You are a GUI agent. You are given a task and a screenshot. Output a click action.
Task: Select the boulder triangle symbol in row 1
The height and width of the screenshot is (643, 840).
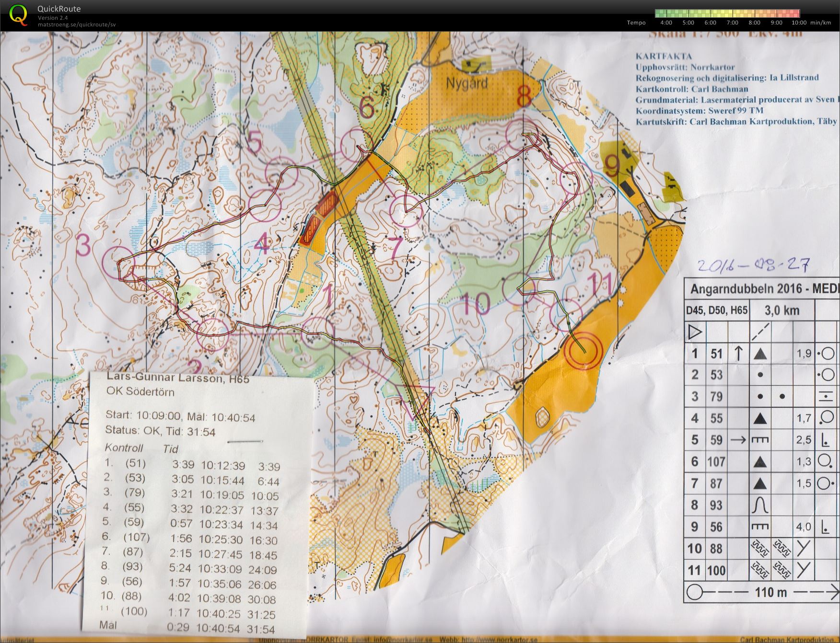click(760, 354)
